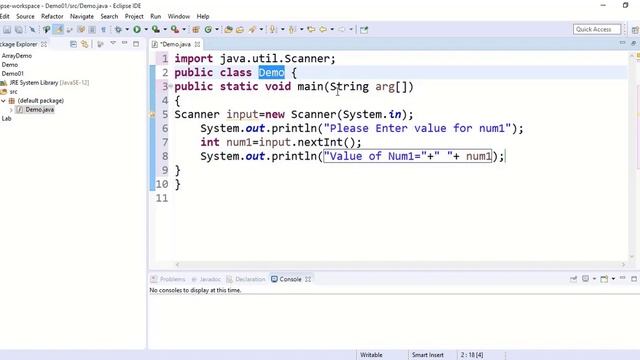
Task: Close the Demo.java editor tab
Action: coord(198,44)
